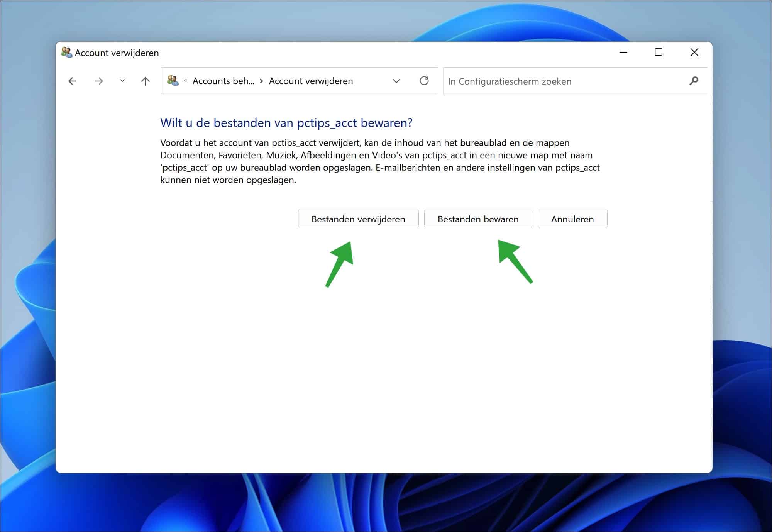Image resolution: width=772 pixels, height=532 pixels.
Task: Click the refresh icon in the address bar
Action: [424, 81]
